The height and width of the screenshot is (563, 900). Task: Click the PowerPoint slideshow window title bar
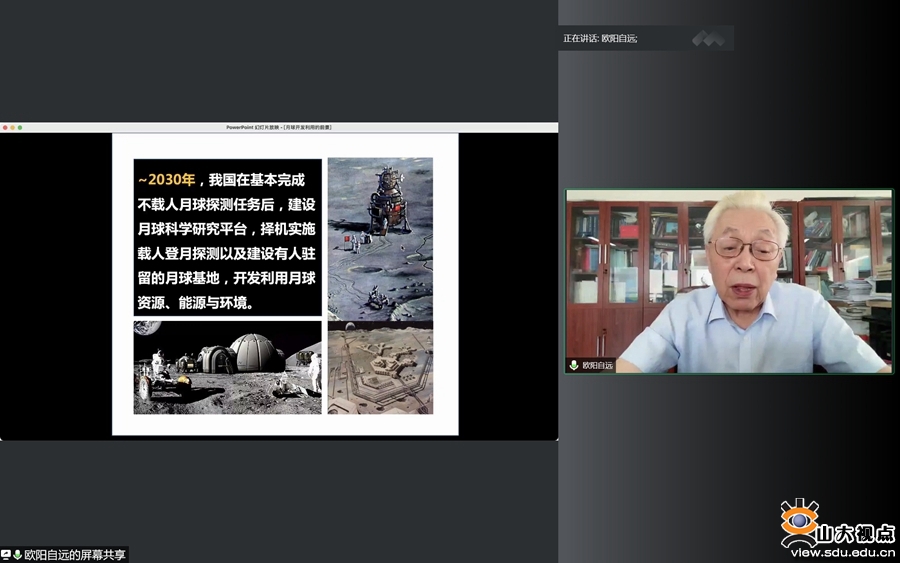(279, 128)
